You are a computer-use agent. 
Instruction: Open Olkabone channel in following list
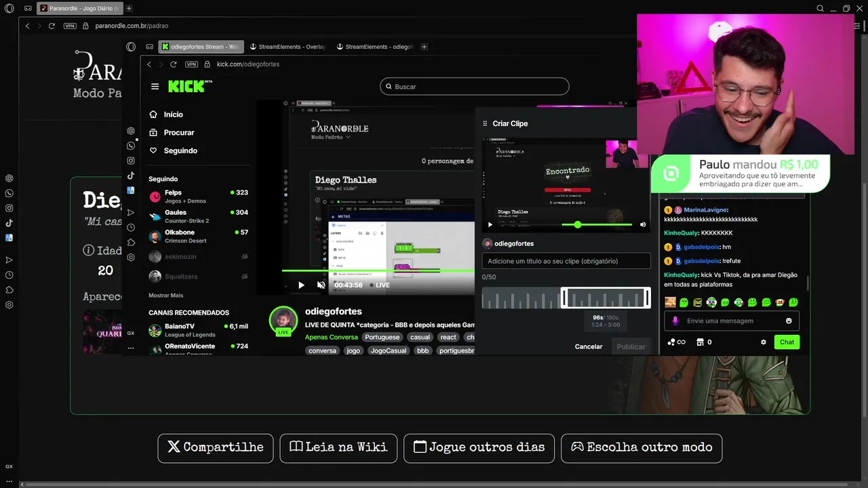click(x=198, y=236)
